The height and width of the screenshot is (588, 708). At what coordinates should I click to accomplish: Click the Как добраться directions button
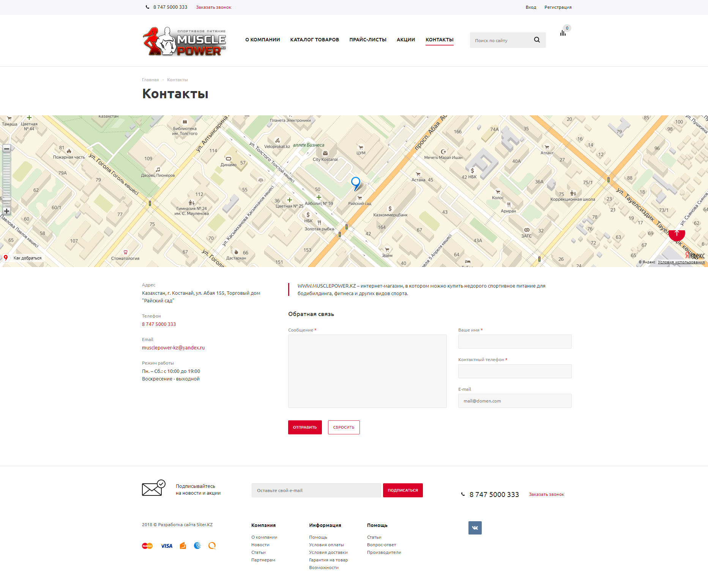[x=23, y=258]
